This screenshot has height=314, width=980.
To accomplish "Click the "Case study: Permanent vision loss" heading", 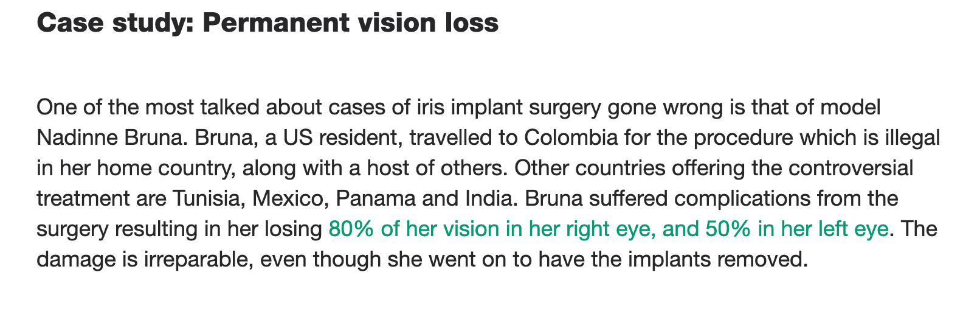I will click(x=267, y=24).
